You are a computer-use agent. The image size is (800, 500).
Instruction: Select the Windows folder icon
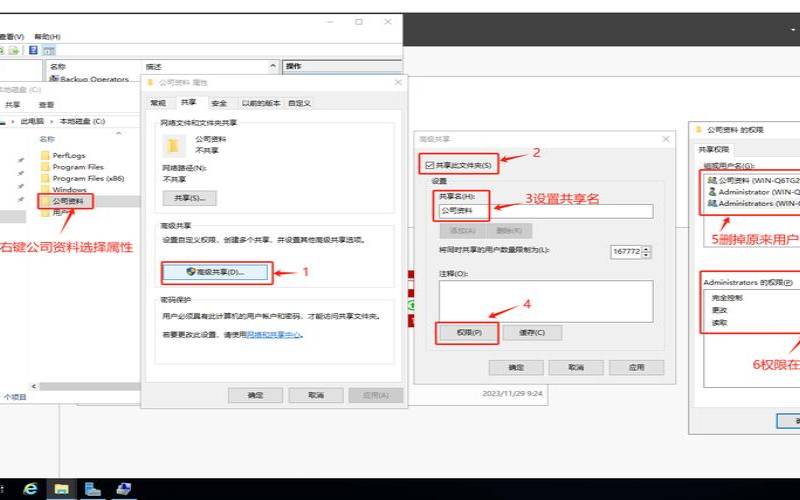point(45,189)
